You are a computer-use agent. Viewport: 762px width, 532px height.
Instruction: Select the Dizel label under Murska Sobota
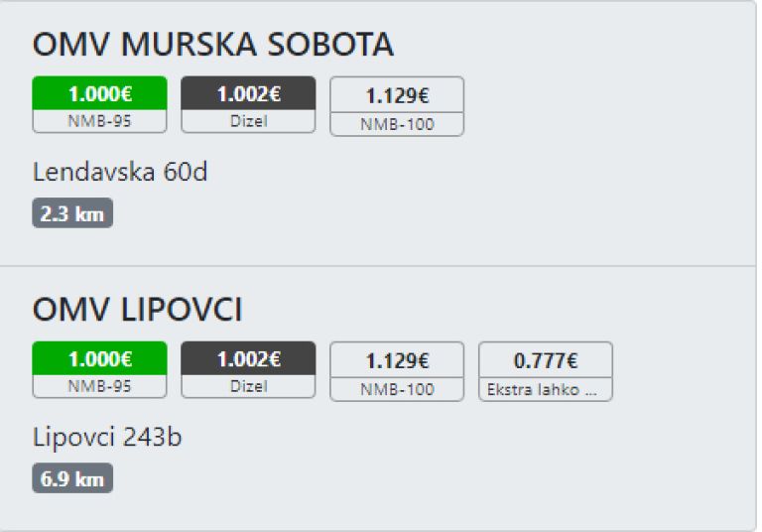coord(248,121)
